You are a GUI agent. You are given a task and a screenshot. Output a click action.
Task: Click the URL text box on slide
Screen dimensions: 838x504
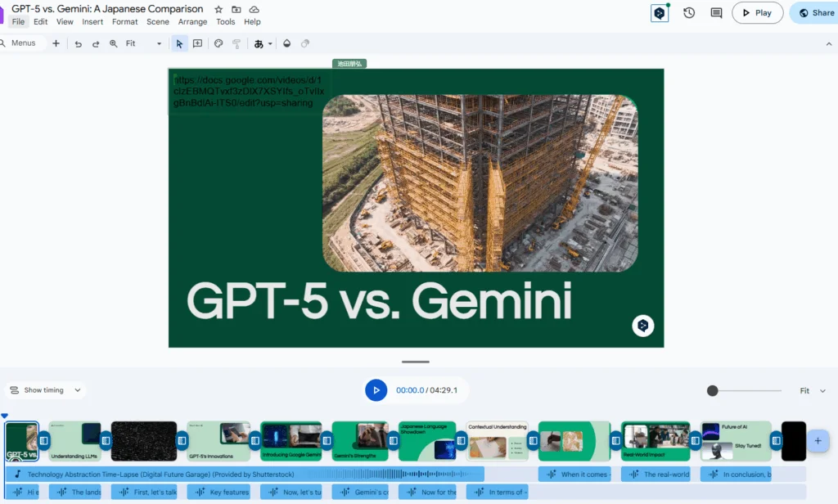249,92
